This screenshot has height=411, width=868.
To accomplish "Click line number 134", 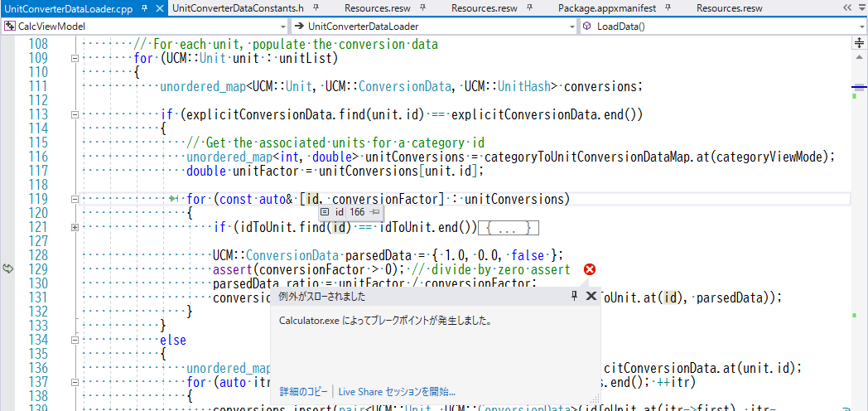I will click(x=37, y=340).
